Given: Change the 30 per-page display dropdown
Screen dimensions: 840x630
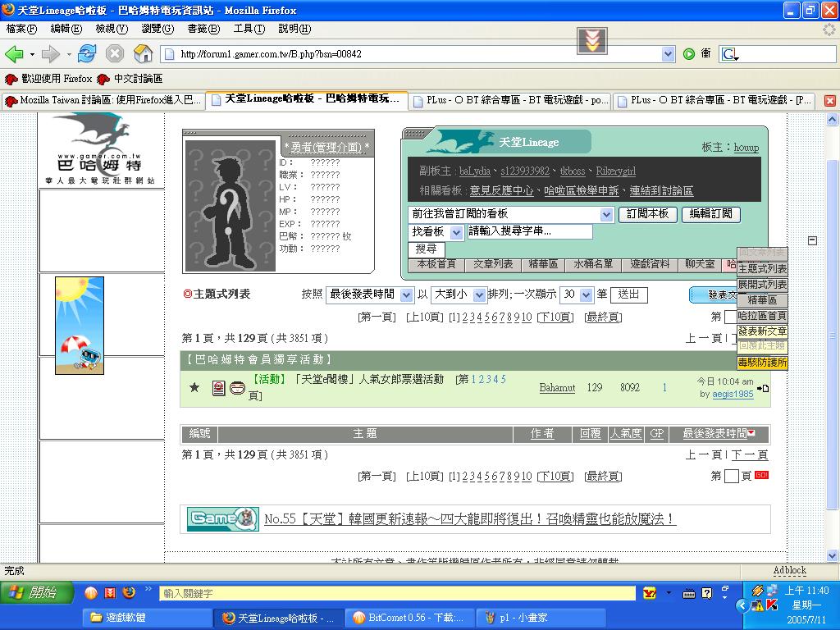Looking at the screenshot, I should click(x=587, y=294).
